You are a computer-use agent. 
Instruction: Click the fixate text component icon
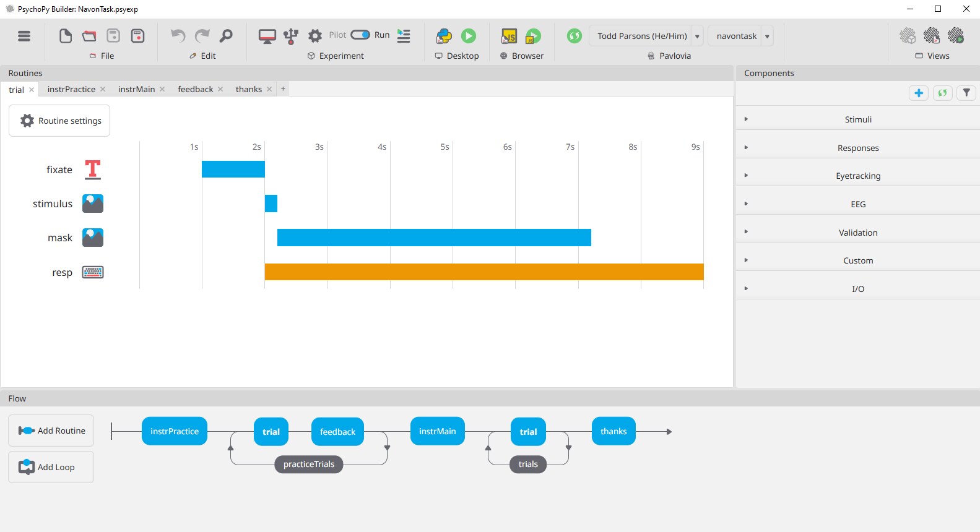[x=93, y=169]
